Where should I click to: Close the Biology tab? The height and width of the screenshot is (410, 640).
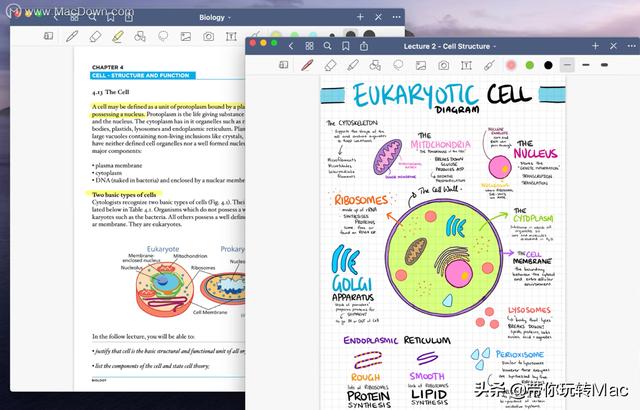coord(378,17)
